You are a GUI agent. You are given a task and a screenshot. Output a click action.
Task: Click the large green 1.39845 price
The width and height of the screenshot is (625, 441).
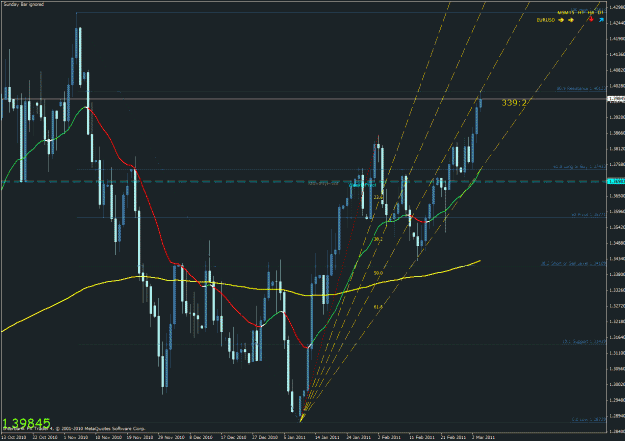click(x=26, y=423)
